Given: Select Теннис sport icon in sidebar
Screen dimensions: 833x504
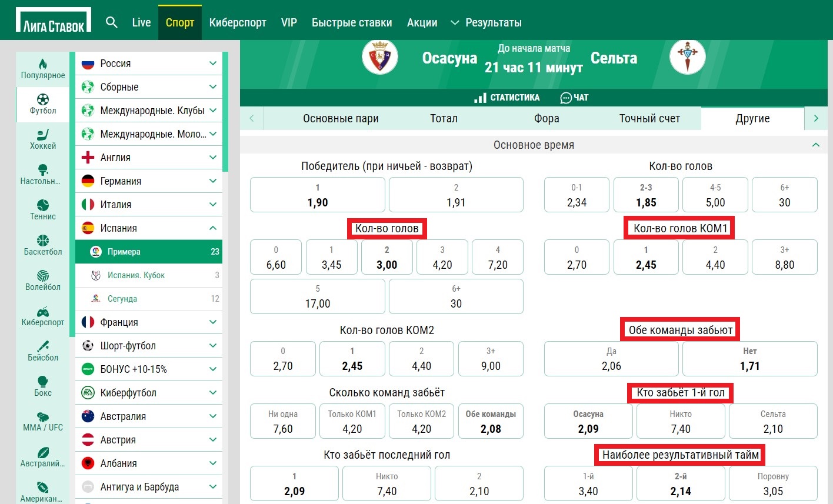Looking at the screenshot, I should 43,205.
